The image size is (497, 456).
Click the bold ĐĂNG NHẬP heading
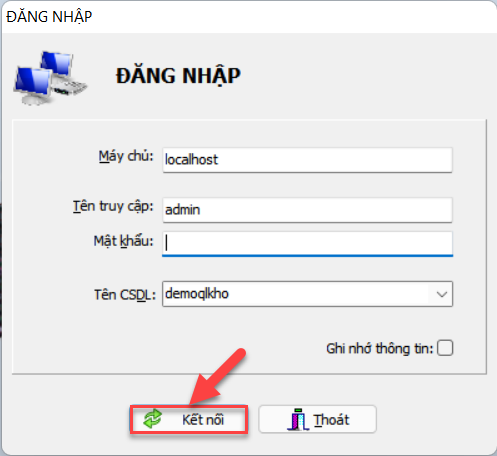[178, 76]
